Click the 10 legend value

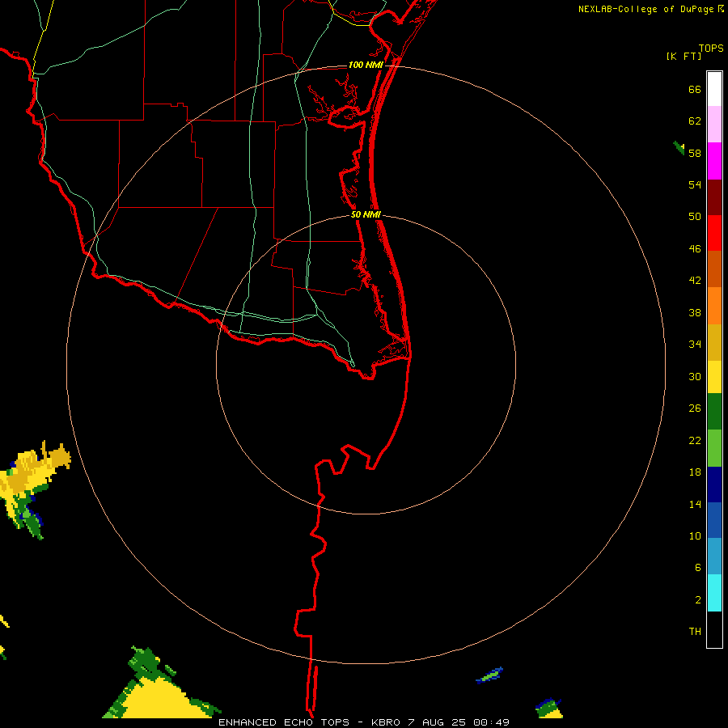coord(695,536)
